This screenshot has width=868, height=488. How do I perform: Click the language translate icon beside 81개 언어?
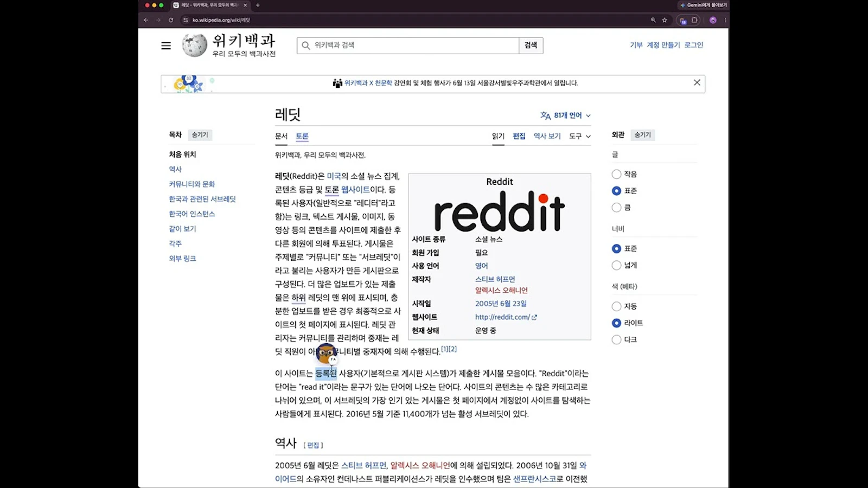click(545, 115)
